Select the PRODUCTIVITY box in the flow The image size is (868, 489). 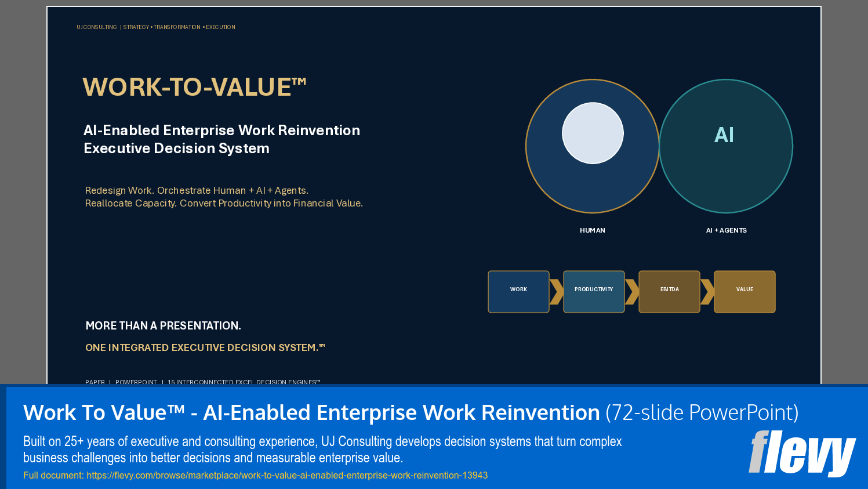point(594,292)
